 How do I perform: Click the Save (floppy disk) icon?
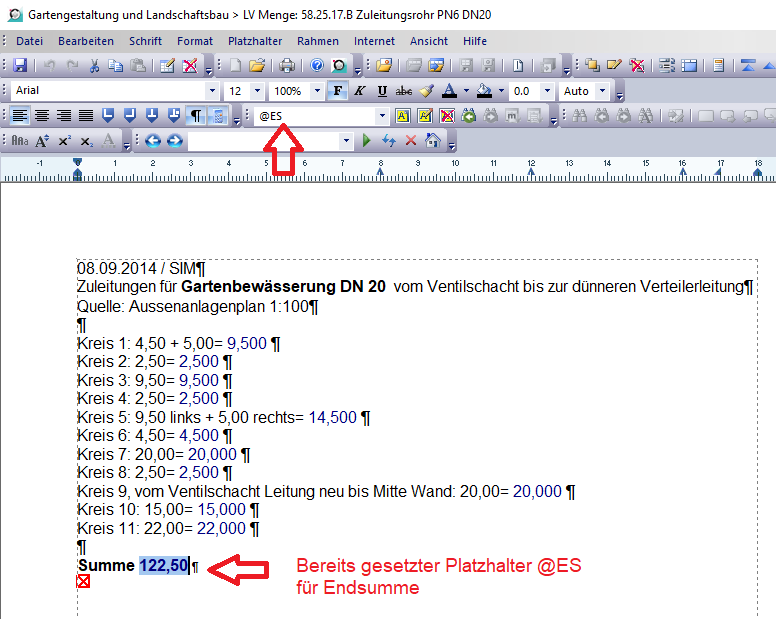tap(19, 66)
